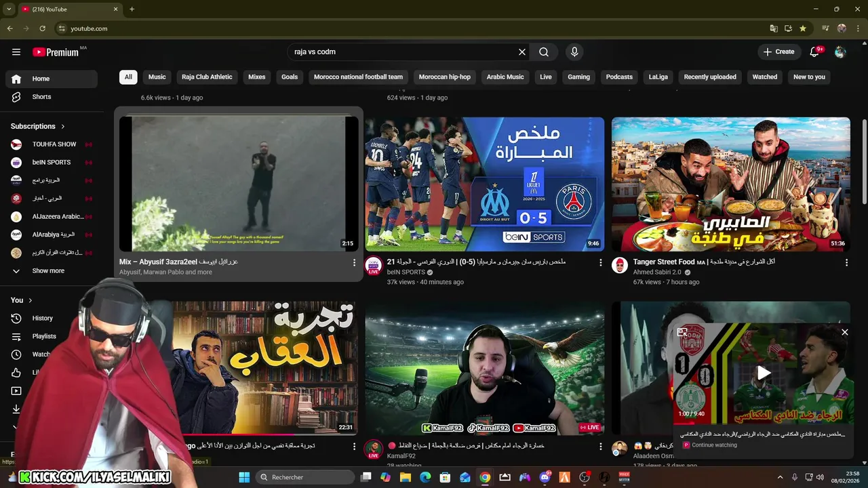
Task: Select the Recently uploaded chip
Action: [x=710, y=77]
